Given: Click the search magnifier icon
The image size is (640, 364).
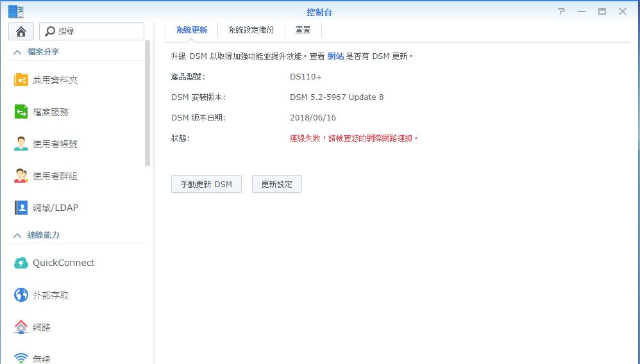Looking at the screenshot, I should [50, 31].
